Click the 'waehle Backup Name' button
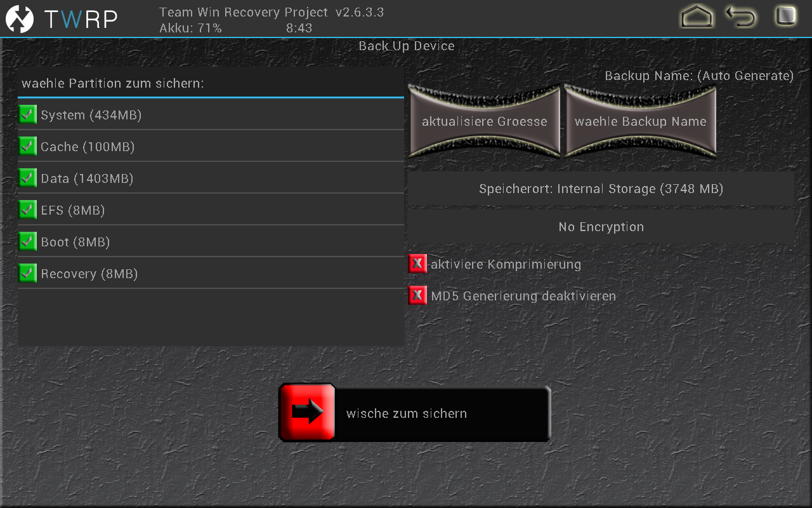Image resolution: width=812 pixels, height=508 pixels. tap(640, 121)
